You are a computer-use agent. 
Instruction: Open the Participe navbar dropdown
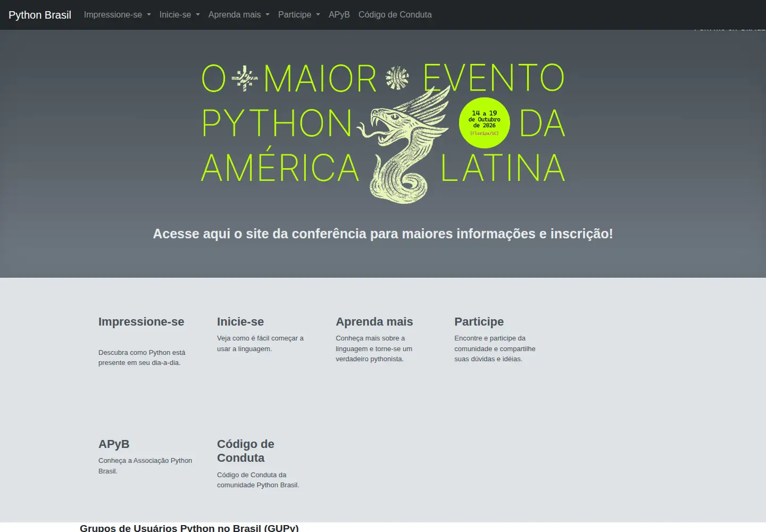[299, 15]
